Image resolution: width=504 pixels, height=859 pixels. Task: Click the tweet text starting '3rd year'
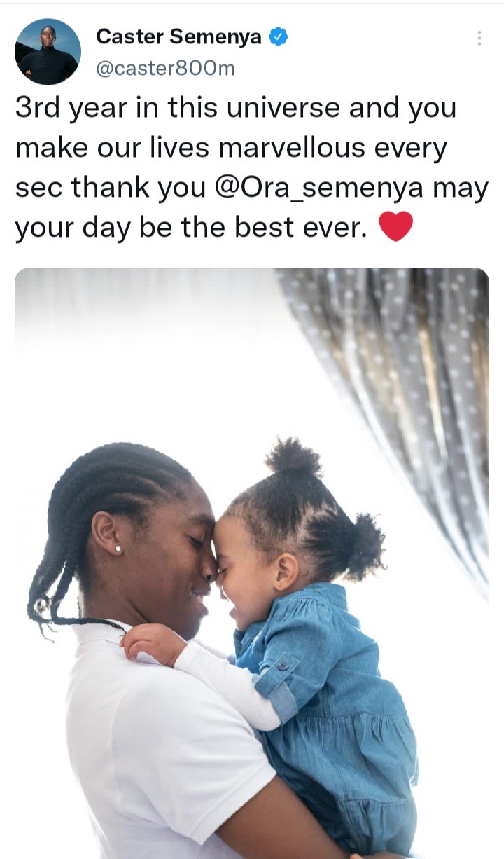(252, 169)
